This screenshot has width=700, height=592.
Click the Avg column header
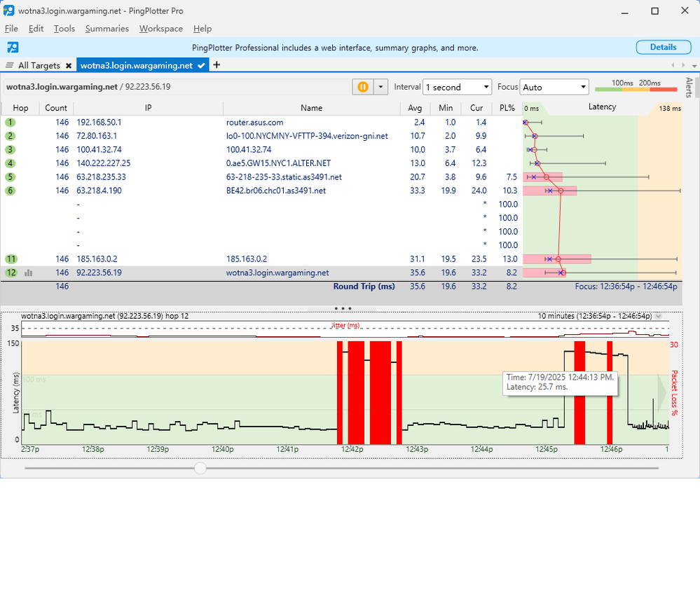click(415, 108)
